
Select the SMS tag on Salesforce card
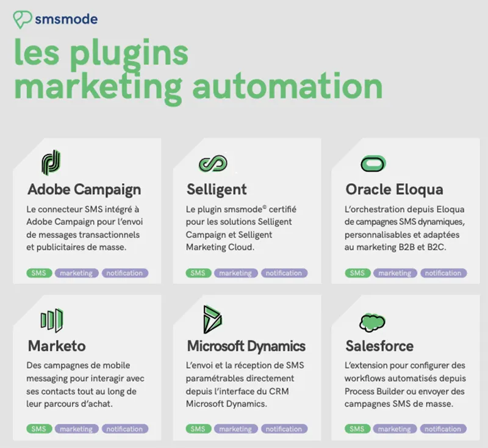(x=357, y=428)
